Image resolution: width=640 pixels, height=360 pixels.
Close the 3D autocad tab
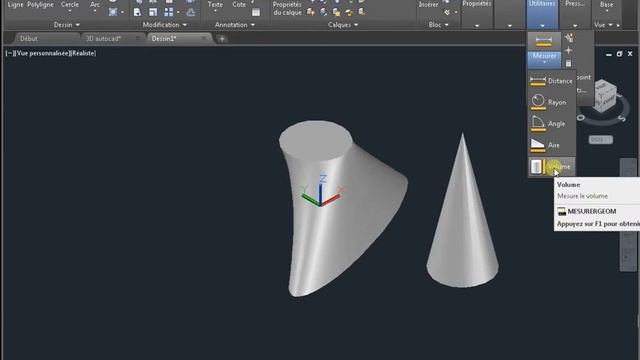[x=138, y=39]
